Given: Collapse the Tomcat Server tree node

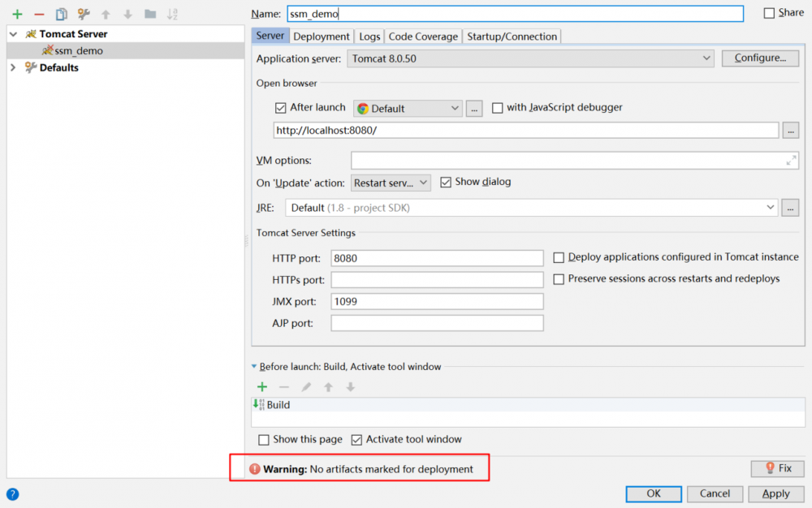Looking at the screenshot, I should point(14,34).
